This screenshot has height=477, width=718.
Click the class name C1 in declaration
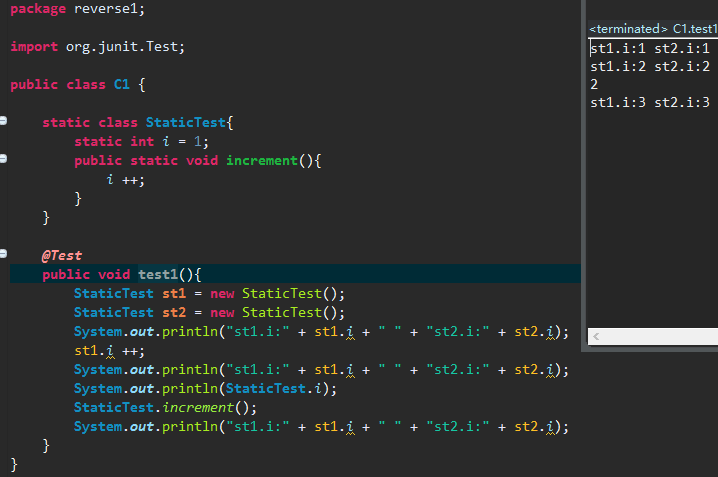(122, 85)
